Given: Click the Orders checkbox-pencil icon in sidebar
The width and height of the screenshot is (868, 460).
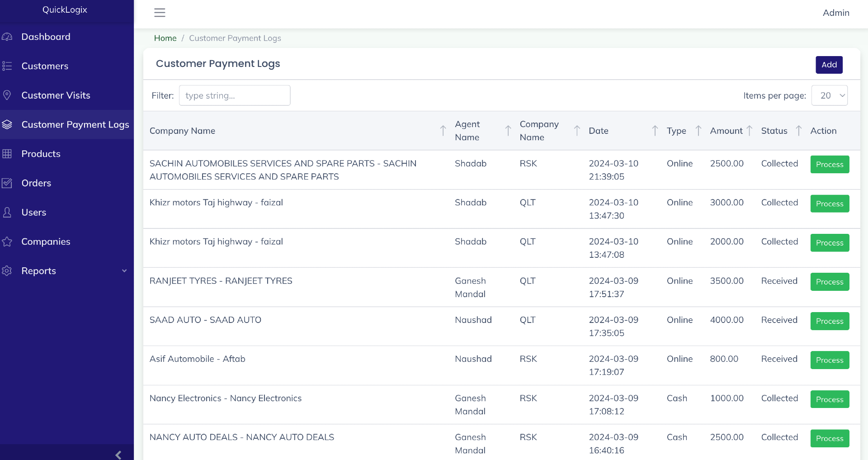Looking at the screenshot, I should [7, 183].
